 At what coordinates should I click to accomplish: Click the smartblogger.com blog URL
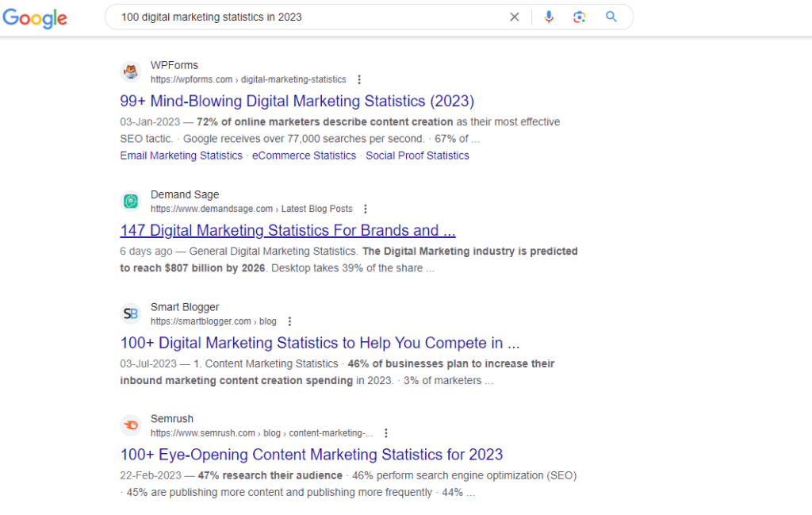[213, 321]
